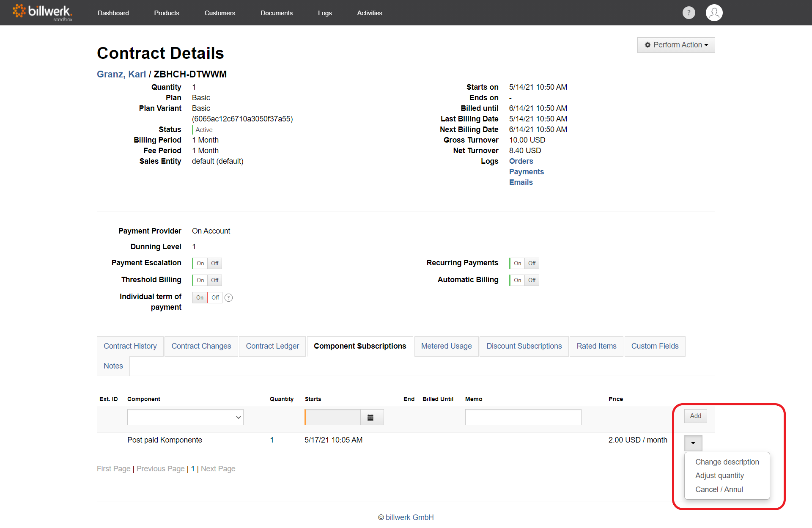This screenshot has width=812, height=528.
Task: Switch to the Custom Fields tab
Action: (x=655, y=346)
